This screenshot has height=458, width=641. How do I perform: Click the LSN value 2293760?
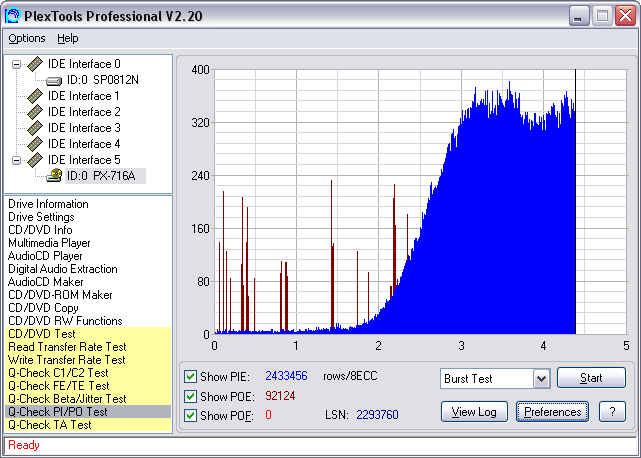(x=377, y=415)
